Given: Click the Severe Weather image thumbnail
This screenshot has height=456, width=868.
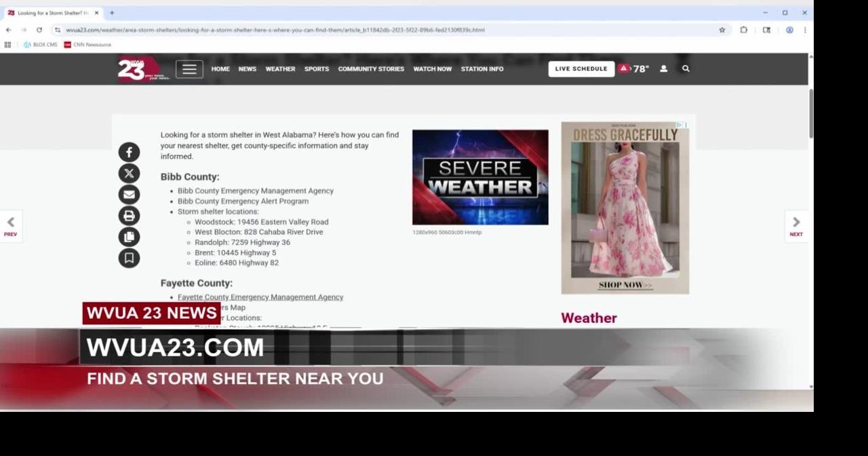Looking at the screenshot, I should point(480,177).
